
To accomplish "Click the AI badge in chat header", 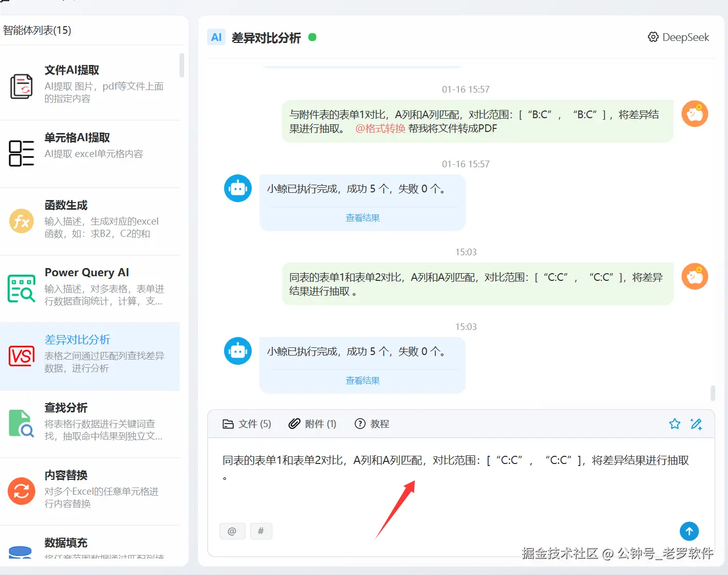I will (216, 37).
